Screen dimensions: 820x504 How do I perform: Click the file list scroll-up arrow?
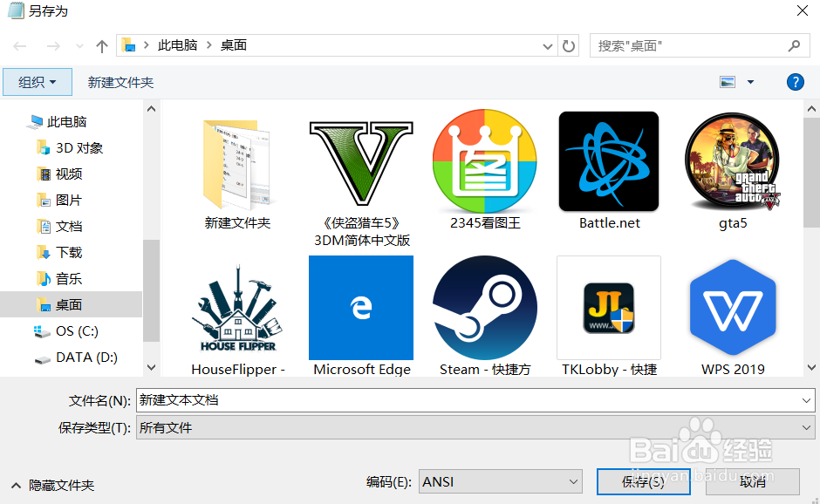[x=811, y=109]
